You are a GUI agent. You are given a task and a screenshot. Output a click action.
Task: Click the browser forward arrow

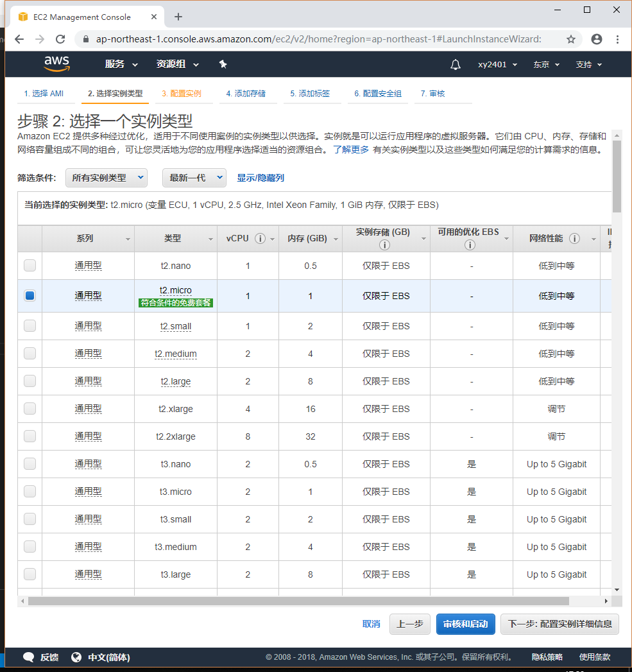tap(40, 39)
